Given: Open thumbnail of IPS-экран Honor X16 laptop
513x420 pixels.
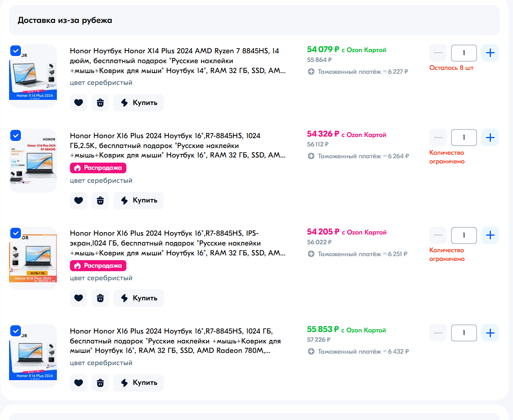Looking at the screenshot, I should point(33,258).
